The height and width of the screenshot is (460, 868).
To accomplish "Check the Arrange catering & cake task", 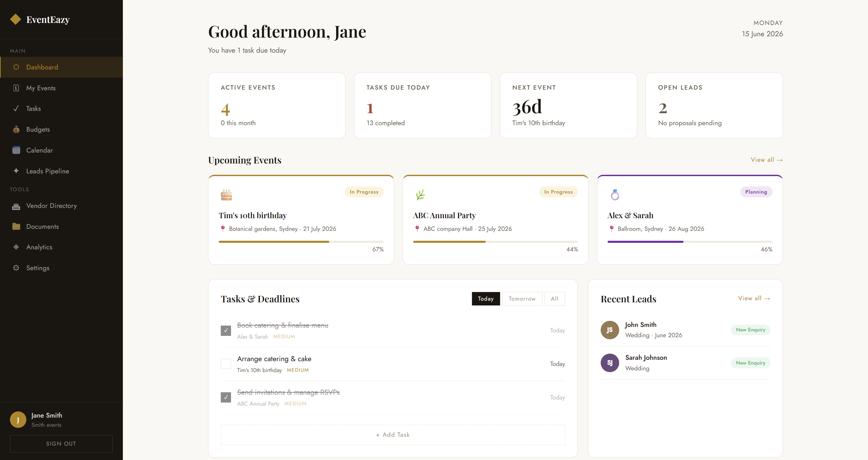I will point(226,364).
